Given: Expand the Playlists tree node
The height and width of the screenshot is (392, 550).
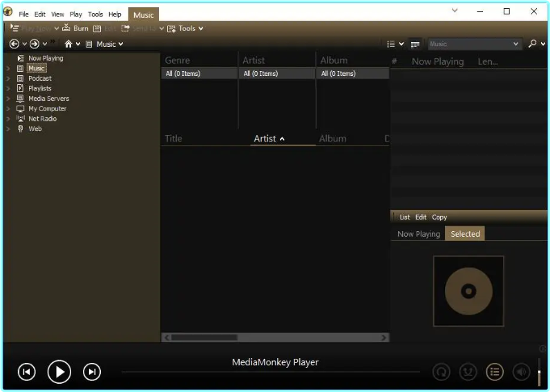Looking at the screenshot, I should (x=8, y=88).
